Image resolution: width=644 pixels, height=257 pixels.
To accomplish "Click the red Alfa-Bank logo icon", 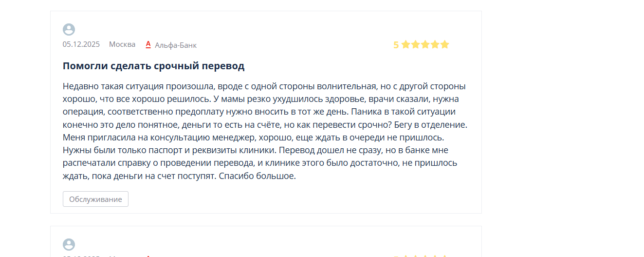I will coord(148,44).
